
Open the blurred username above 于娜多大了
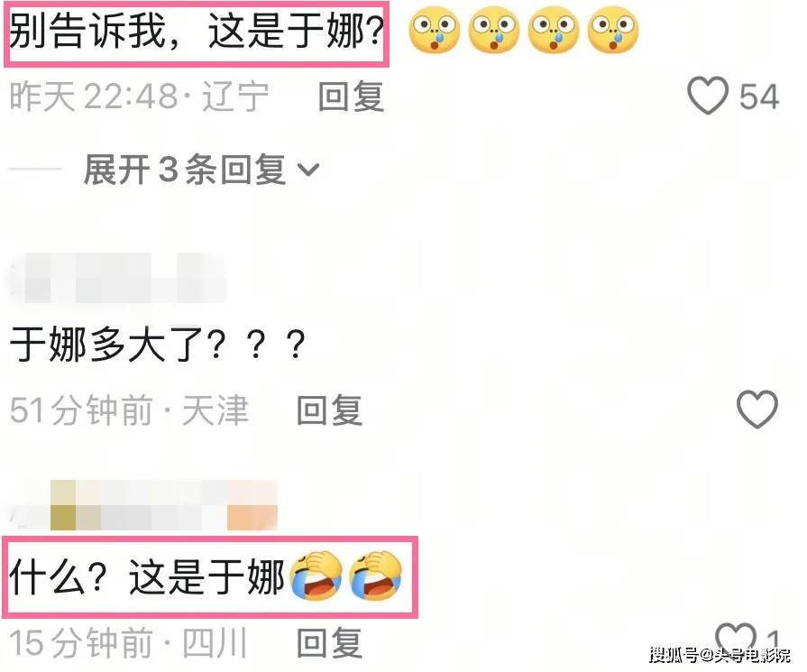coord(119,278)
